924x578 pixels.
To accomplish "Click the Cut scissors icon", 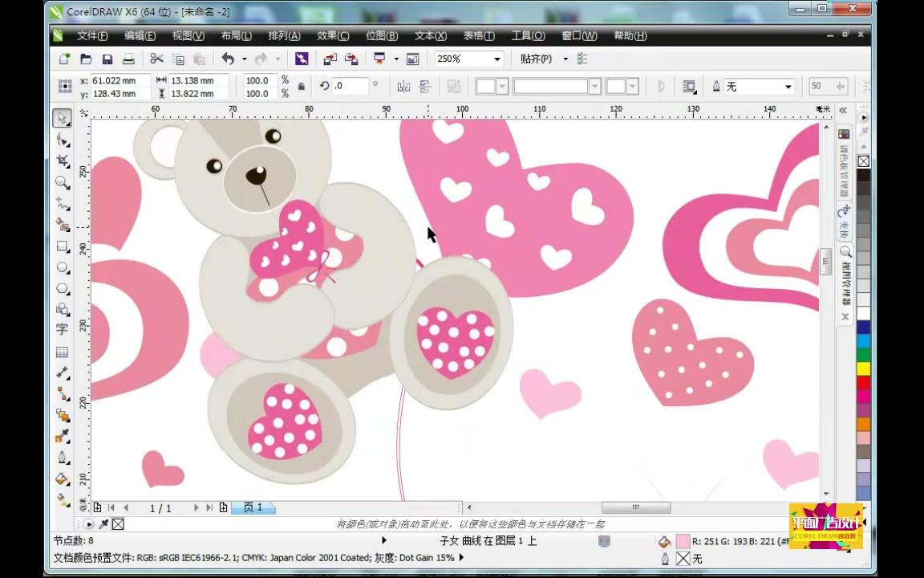I will click(x=156, y=59).
